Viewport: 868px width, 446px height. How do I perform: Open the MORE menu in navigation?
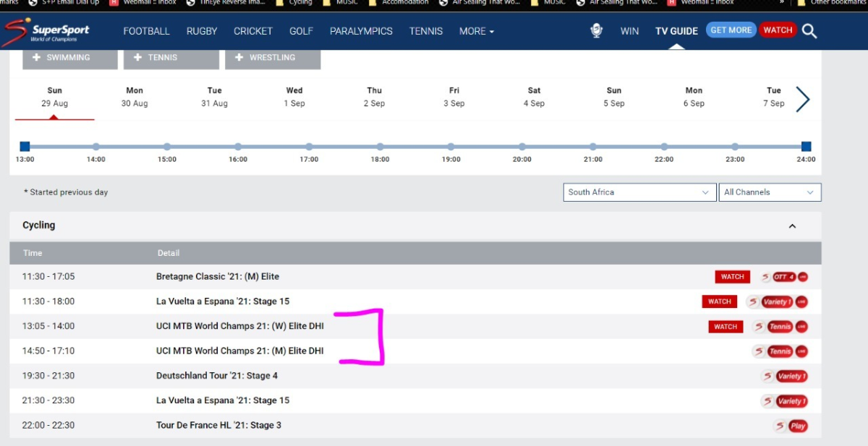(477, 31)
